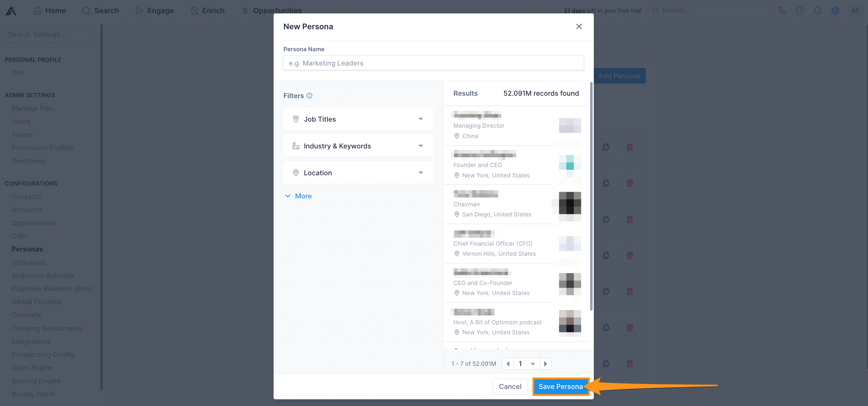Screen dimensions: 868x406
Task: Cancel creating the persona
Action: click(510, 386)
